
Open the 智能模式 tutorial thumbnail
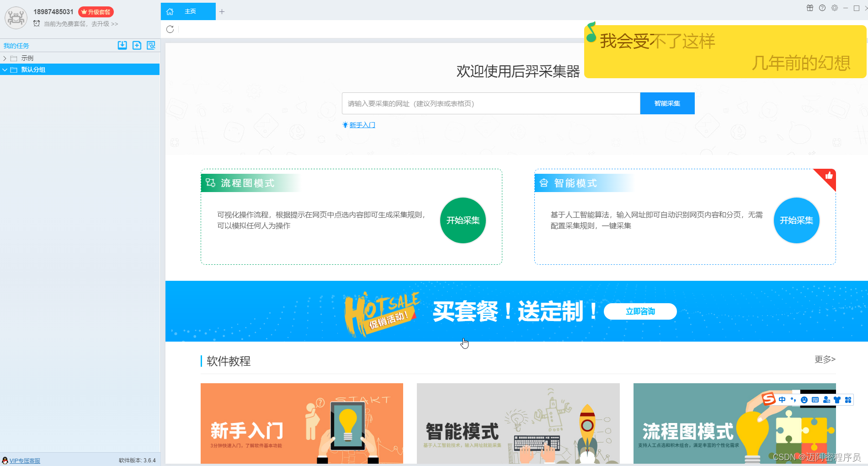click(x=518, y=423)
